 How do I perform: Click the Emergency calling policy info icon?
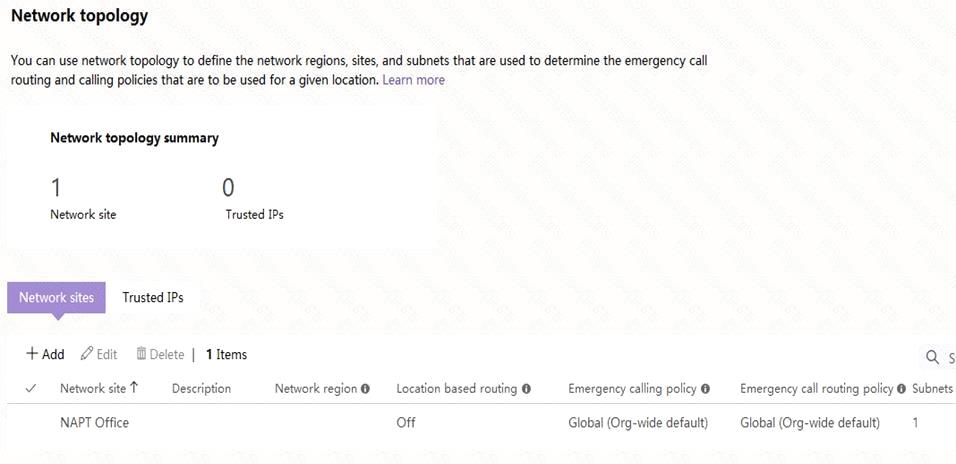[705, 389]
